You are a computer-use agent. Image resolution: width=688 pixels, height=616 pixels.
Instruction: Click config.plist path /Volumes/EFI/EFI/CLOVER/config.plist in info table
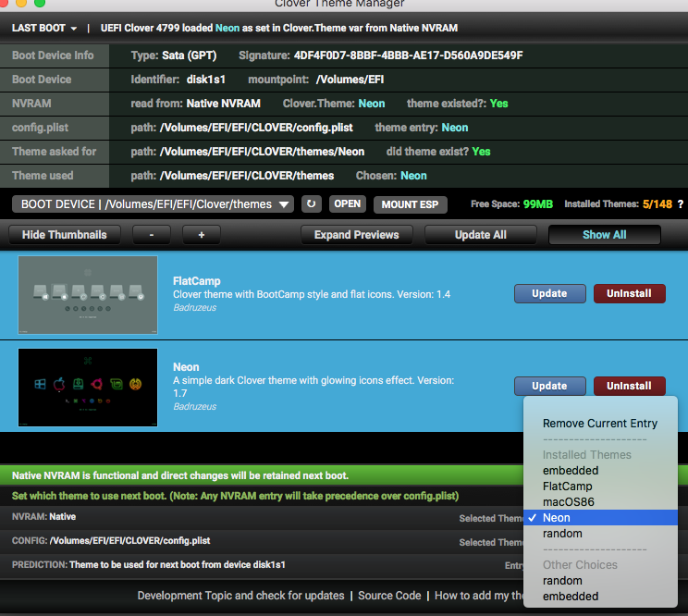coord(256,128)
